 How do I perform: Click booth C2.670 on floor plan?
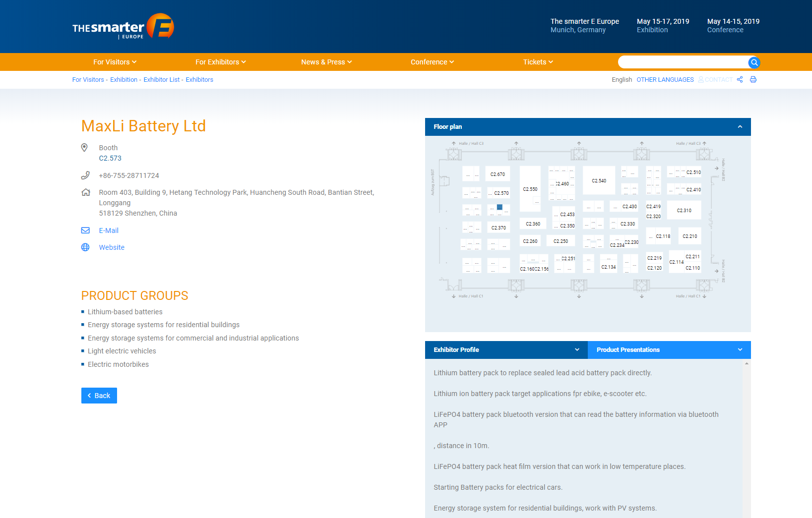point(498,174)
